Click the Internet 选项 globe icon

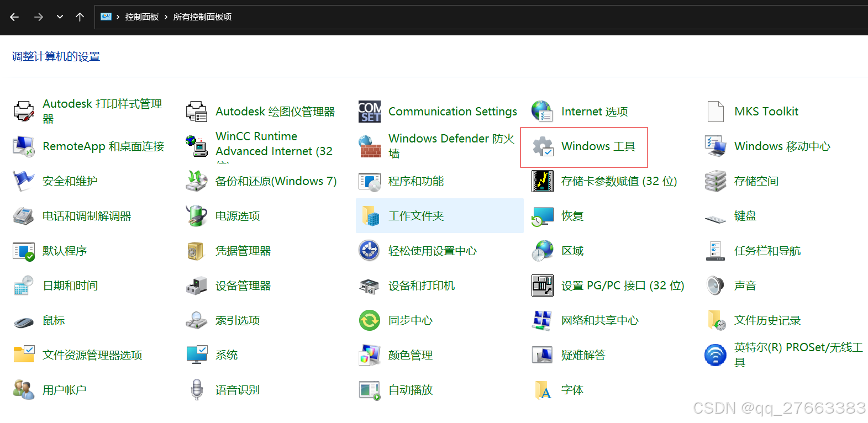[543, 112]
